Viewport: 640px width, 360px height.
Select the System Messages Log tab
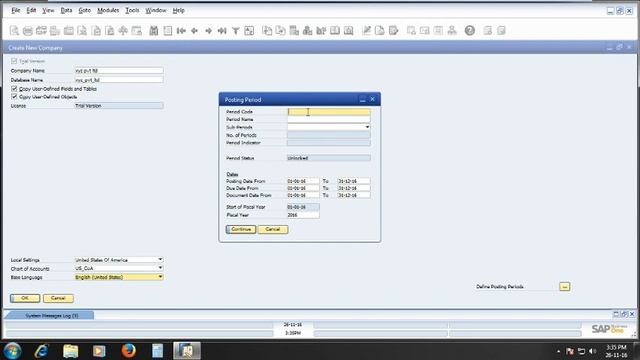coord(51,316)
